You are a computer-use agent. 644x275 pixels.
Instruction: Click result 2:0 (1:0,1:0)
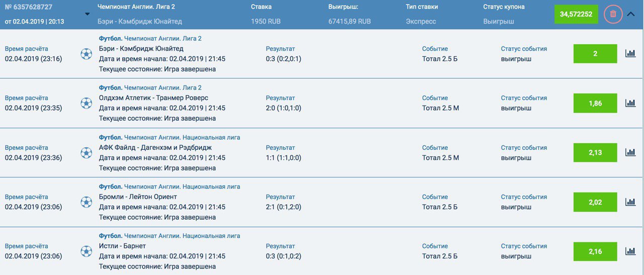pos(284,108)
